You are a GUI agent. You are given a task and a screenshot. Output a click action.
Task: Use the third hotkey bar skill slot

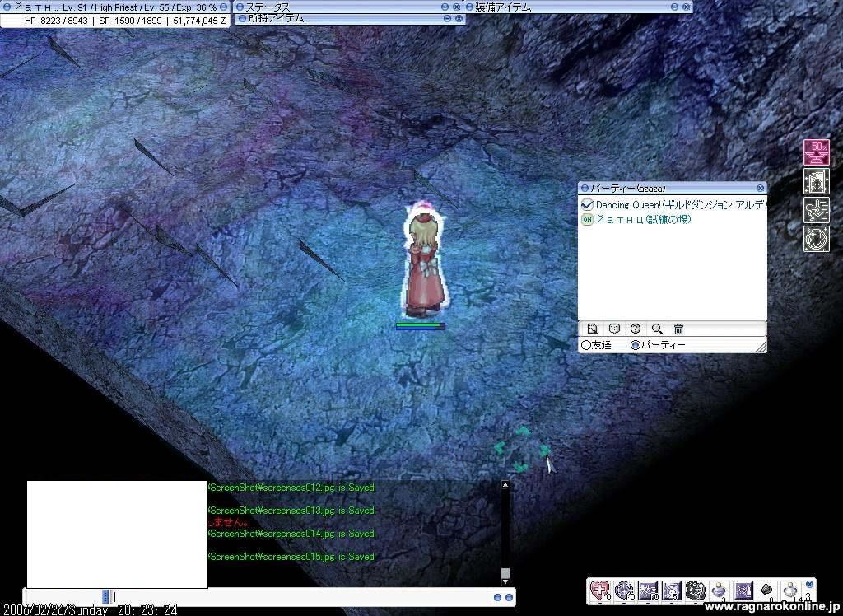pyautogui.click(x=648, y=590)
